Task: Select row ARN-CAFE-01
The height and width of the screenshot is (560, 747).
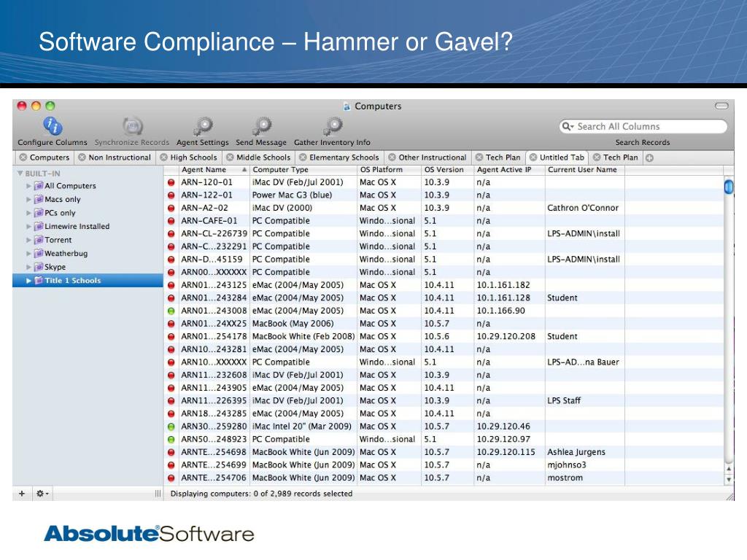Action: pos(443,221)
